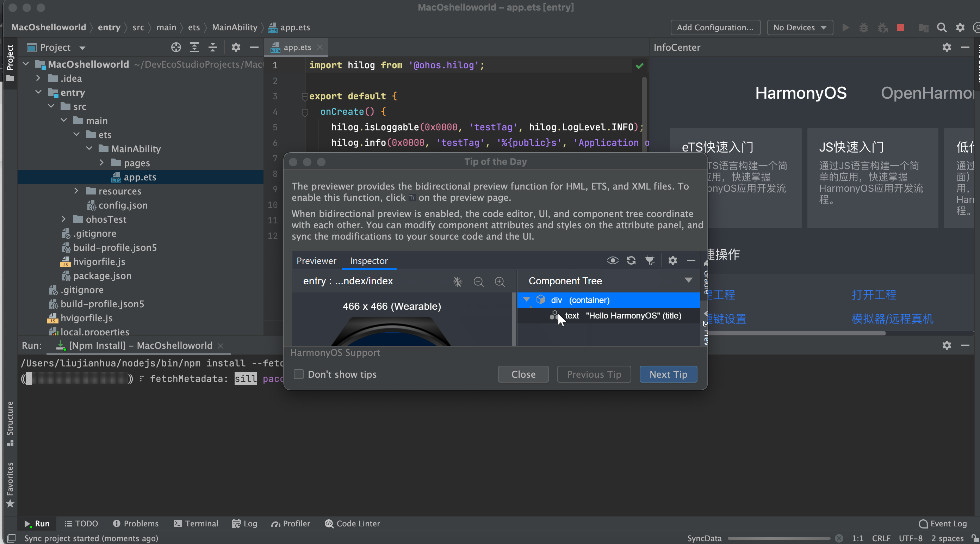Hide the Project panel with minus icon
The width and height of the screenshot is (980, 544).
254,47
